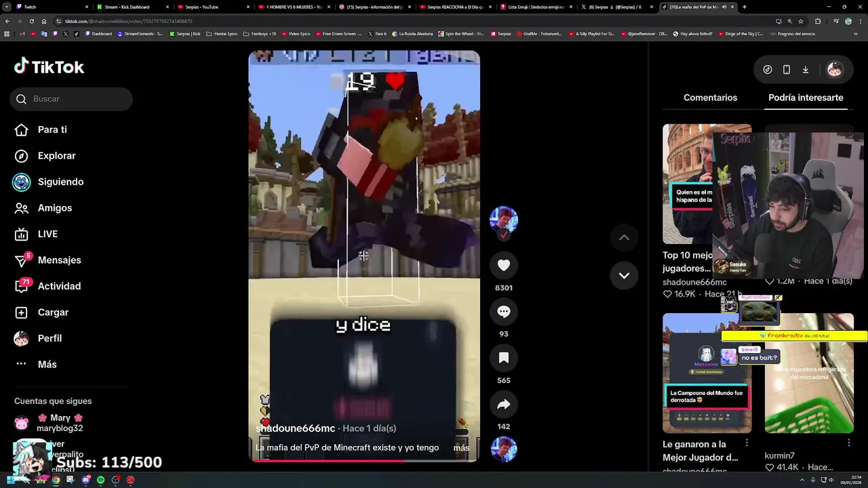Open La Campeona del Mundo thumbnail

[x=707, y=373]
